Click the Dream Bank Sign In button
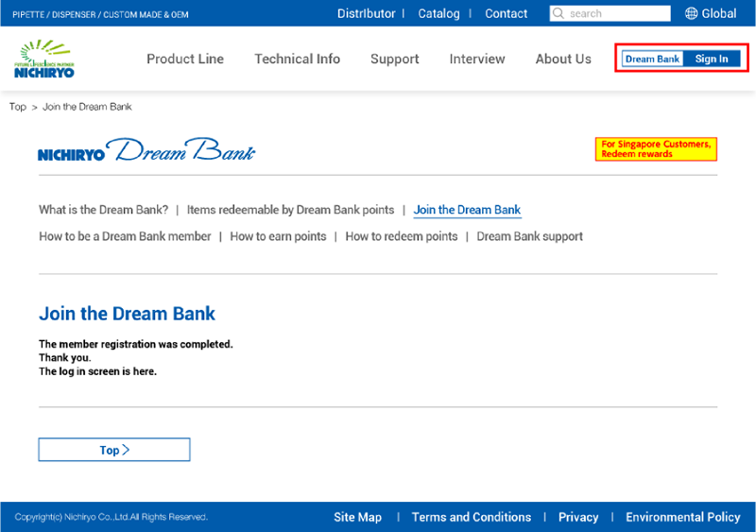The image size is (756, 532). (681, 59)
